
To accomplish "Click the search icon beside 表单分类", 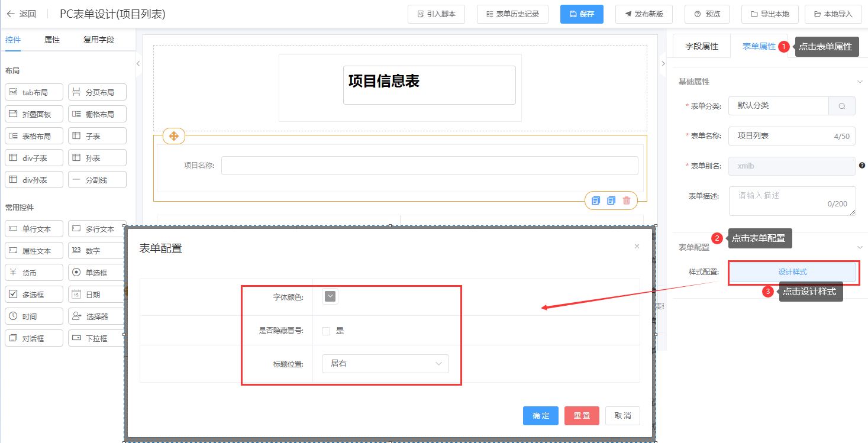I will point(841,106).
